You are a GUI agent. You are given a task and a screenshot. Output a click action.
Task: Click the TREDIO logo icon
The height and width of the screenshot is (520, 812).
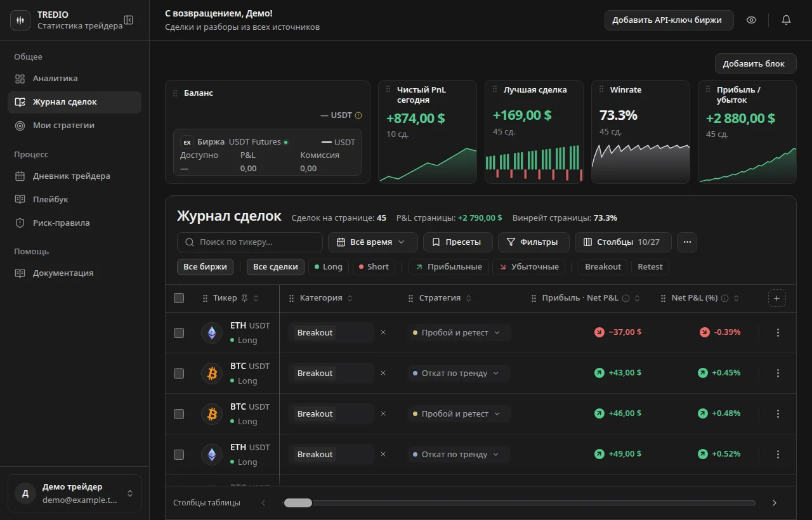click(20, 20)
